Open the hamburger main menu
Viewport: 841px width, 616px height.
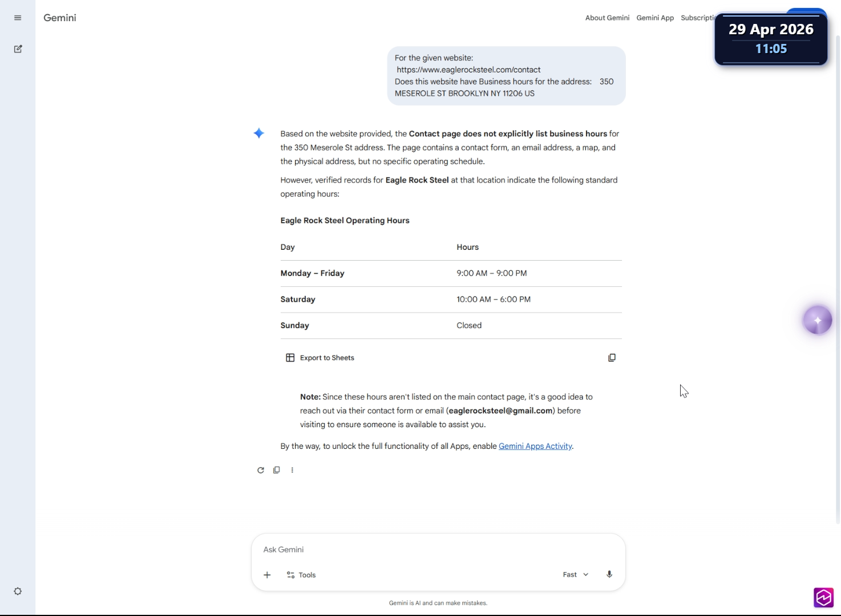tap(18, 18)
